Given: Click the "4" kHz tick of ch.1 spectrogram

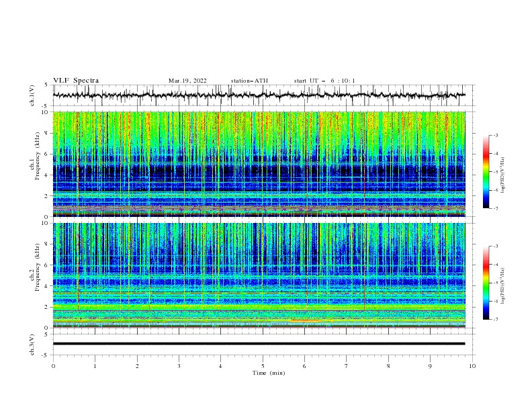Looking at the screenshot, I should [x=48, y=175].
